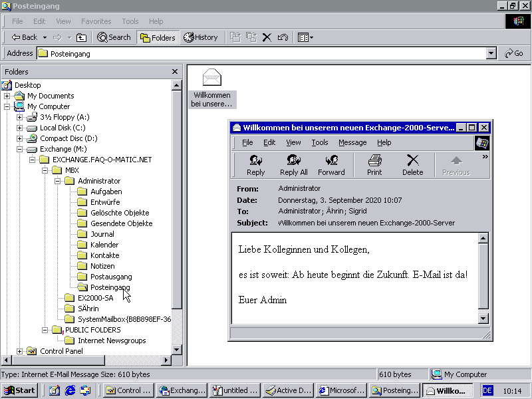Image resolution: width=532 pixels, height=399 pixels.
Task: Click the Undo toolbar icon
Action: point(283,37)
